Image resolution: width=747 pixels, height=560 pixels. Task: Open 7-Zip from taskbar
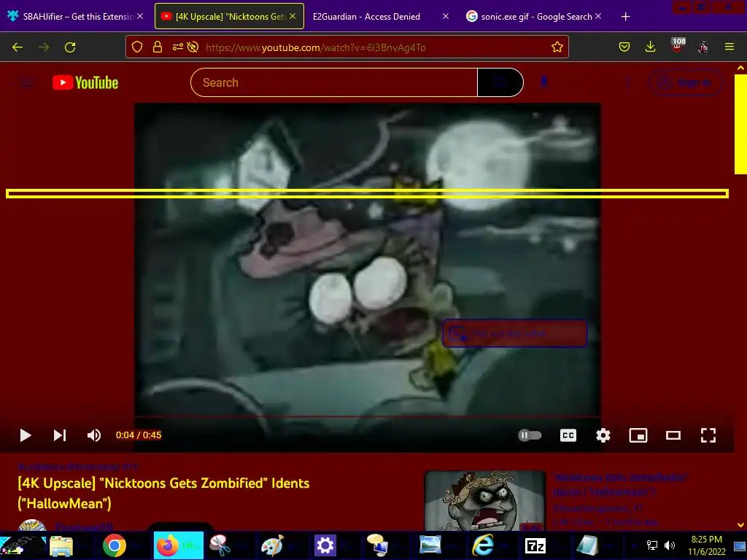(x=535, y=545)
